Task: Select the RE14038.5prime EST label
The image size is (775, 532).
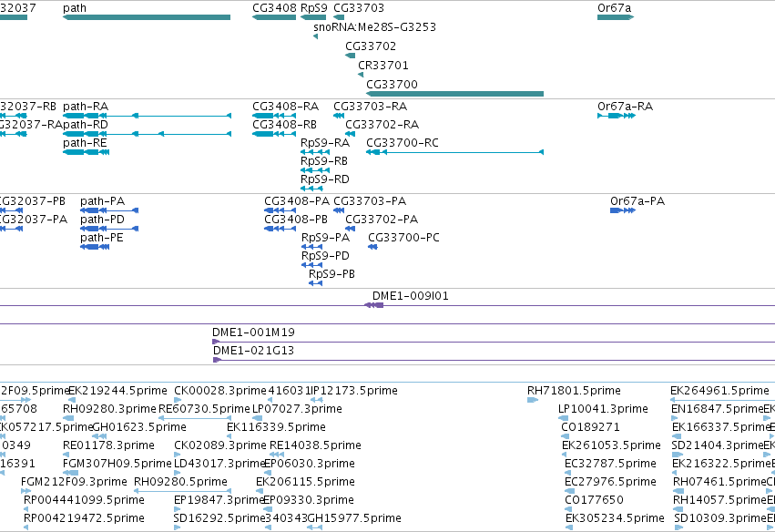Action: coord(315,445)
